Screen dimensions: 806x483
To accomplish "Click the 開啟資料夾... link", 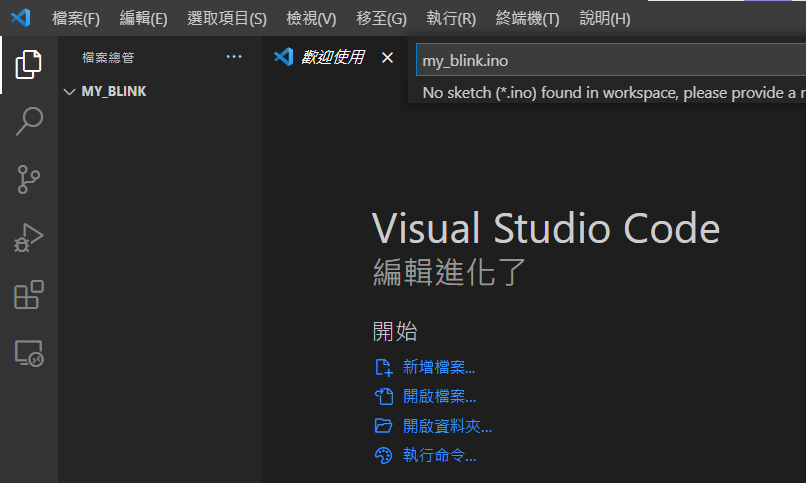I will tap(447, 426).
